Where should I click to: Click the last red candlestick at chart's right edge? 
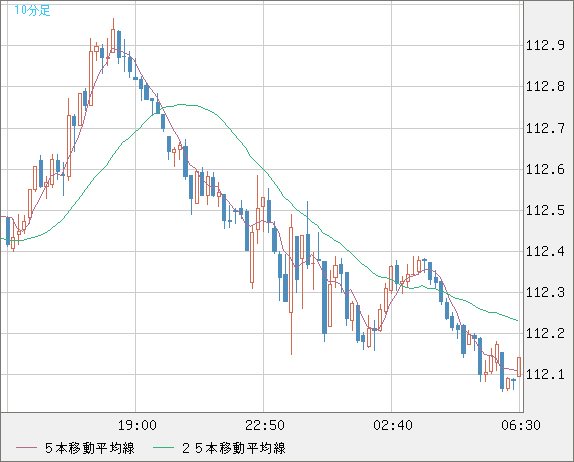tap(519, 367)
